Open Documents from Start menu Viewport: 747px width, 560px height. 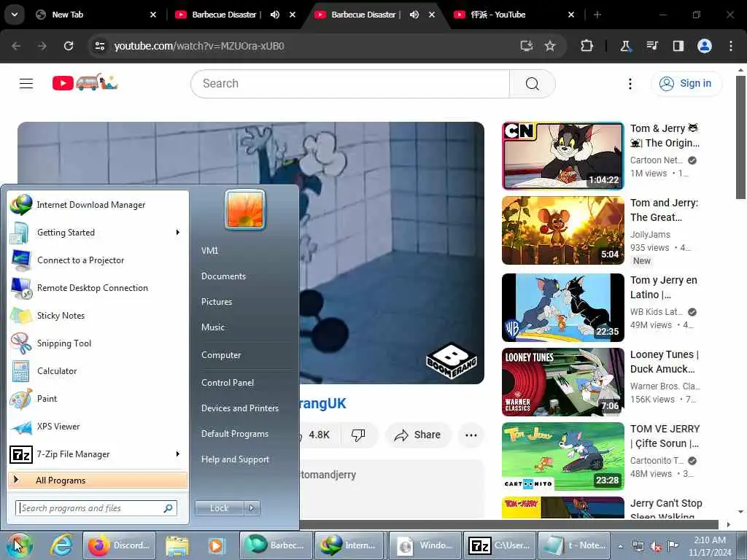click(x=223, y=276)
